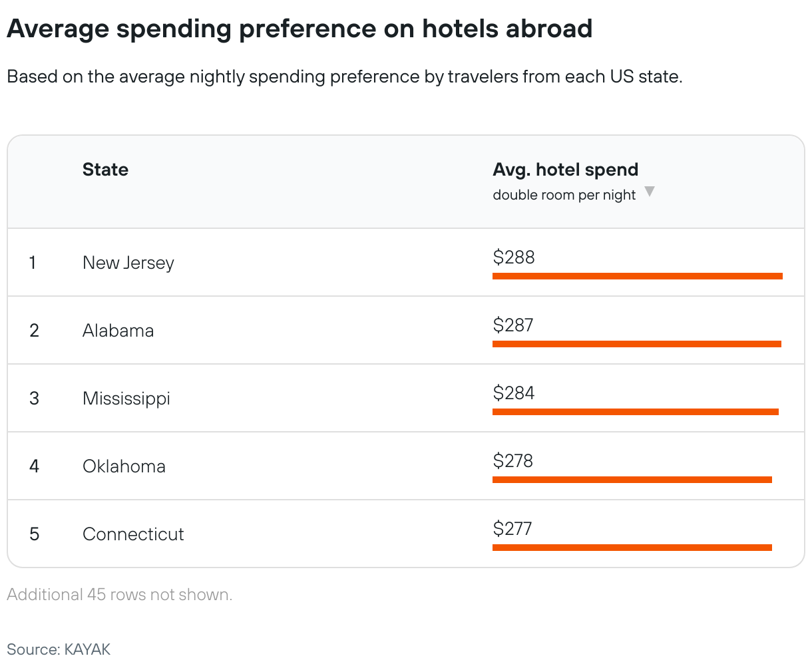Select the Oklahoma row label
Viewport: 812px width, 668px height.
(124, 466)
